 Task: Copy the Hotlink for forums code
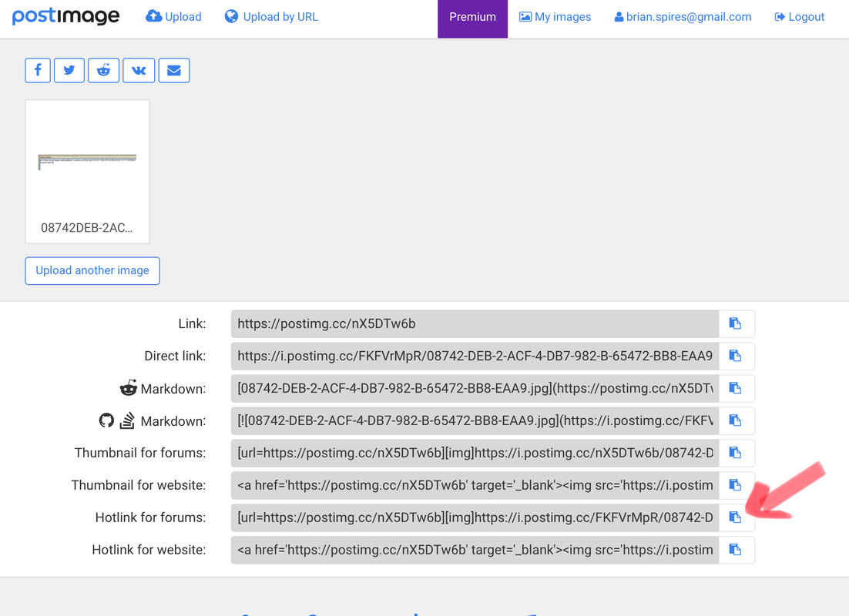click(735, 517)
